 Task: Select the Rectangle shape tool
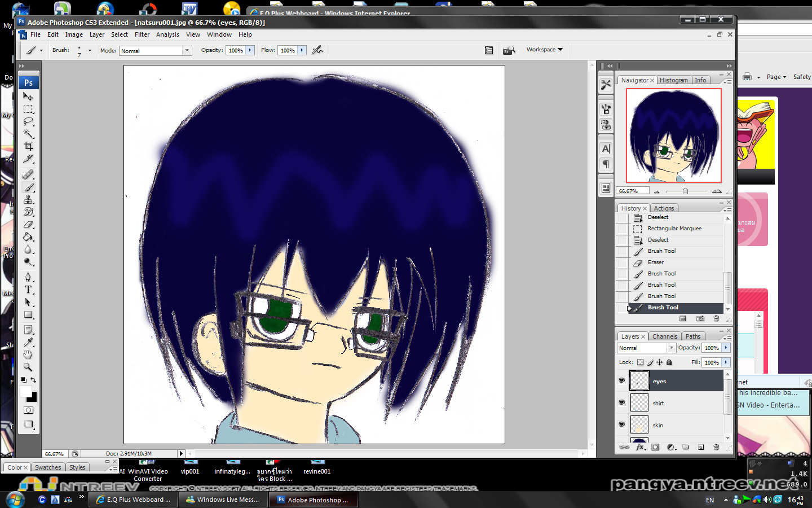click(28, 314)
